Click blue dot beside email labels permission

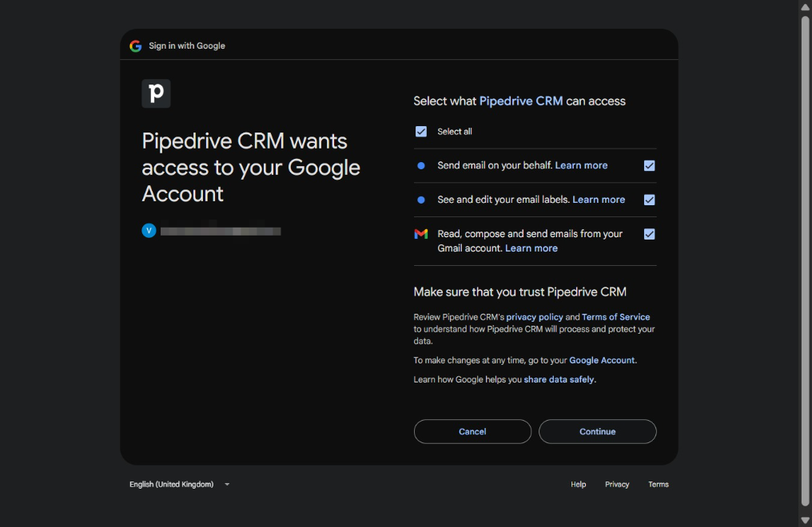click(421, 200)
